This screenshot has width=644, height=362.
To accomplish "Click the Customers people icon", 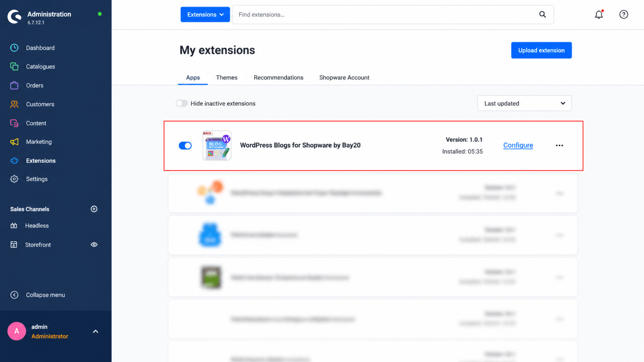I will pos(14,104).
